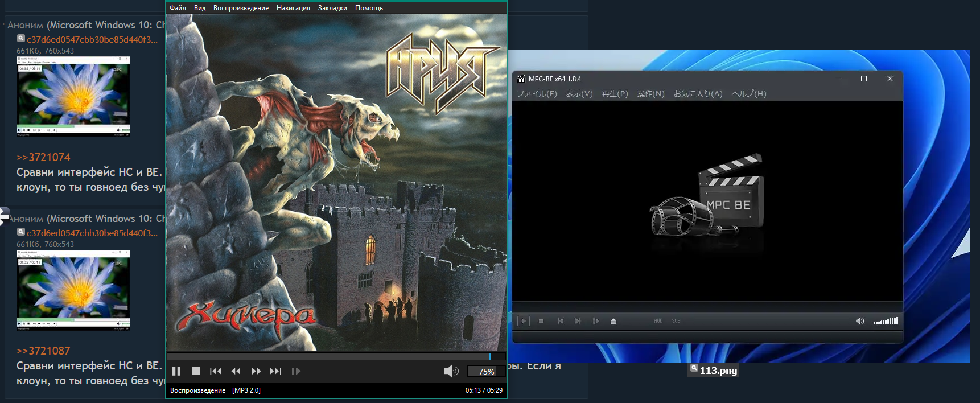Click the Химера album cover image

pos(336,182)
